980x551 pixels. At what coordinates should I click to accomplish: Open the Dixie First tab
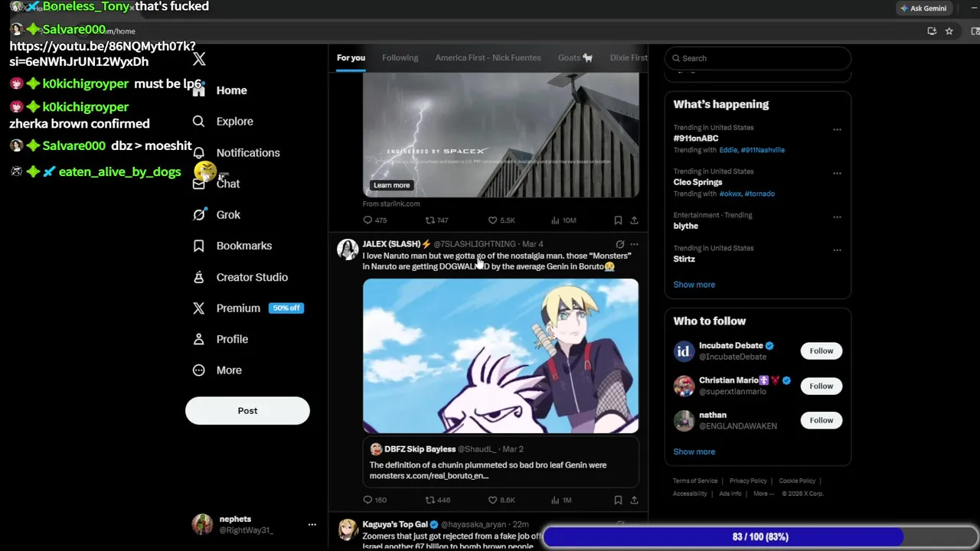point(629,57)
